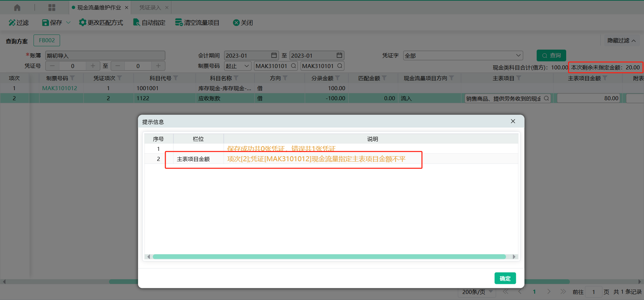Viewport: 644px width, 300px height.
Task: Click dialog scrollbar left arrow
Action: click(x=148, y=257)
